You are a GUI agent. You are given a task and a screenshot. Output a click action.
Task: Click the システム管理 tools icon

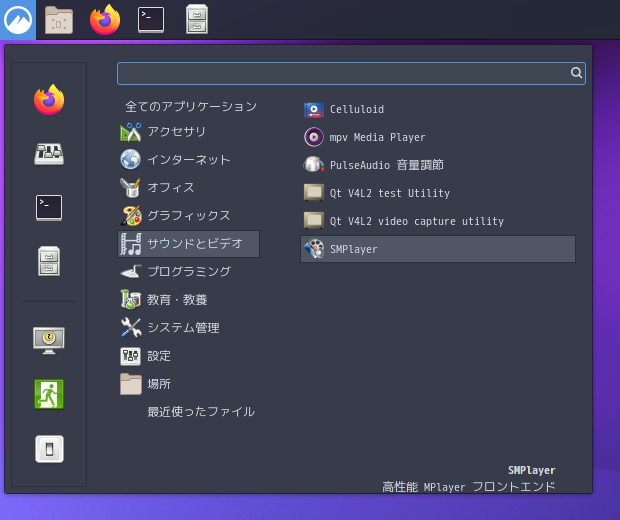[130, 328]
